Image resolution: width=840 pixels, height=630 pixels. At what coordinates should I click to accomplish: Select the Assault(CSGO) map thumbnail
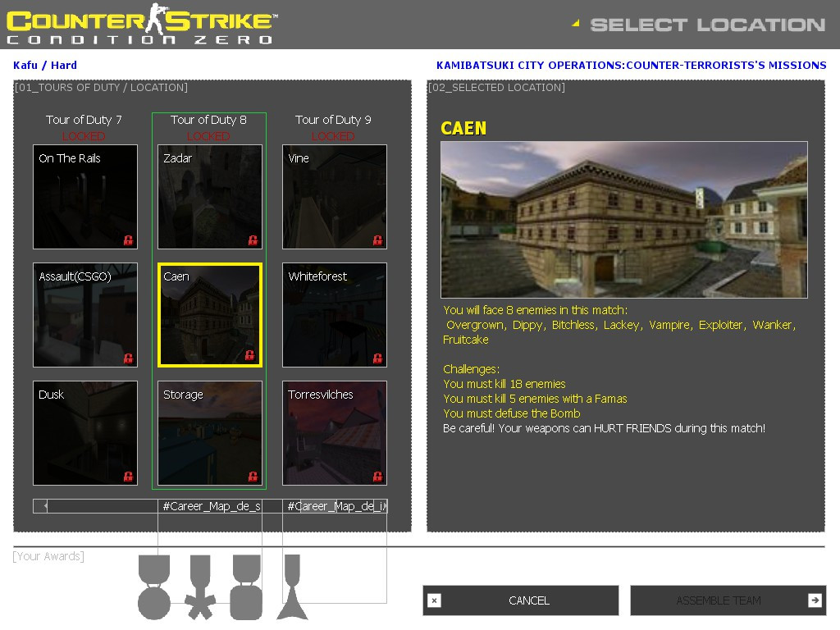coord(85,315)
